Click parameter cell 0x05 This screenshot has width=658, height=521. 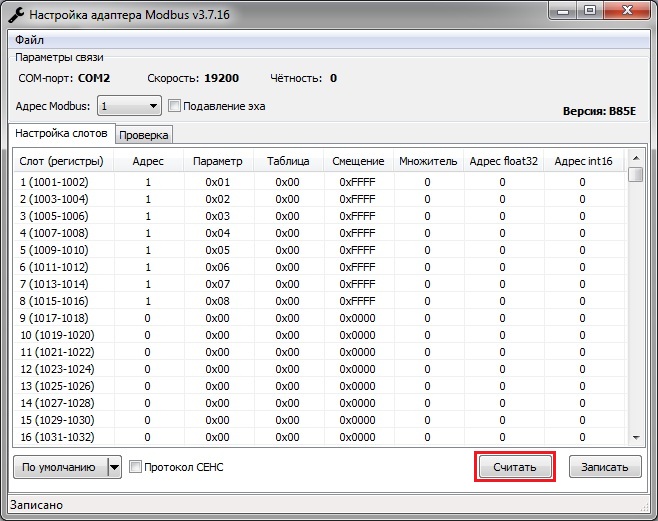point(218,250)
